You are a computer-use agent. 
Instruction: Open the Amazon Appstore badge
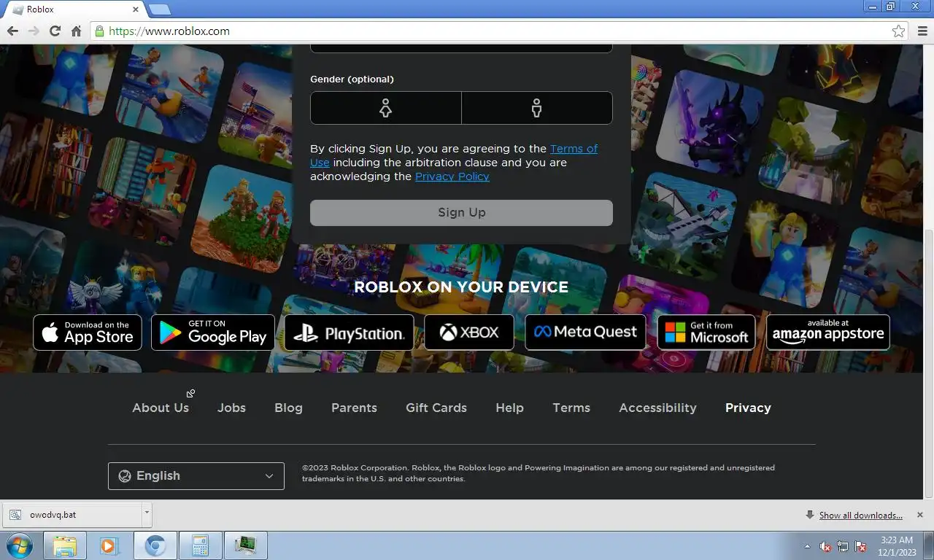pos(828,332)
